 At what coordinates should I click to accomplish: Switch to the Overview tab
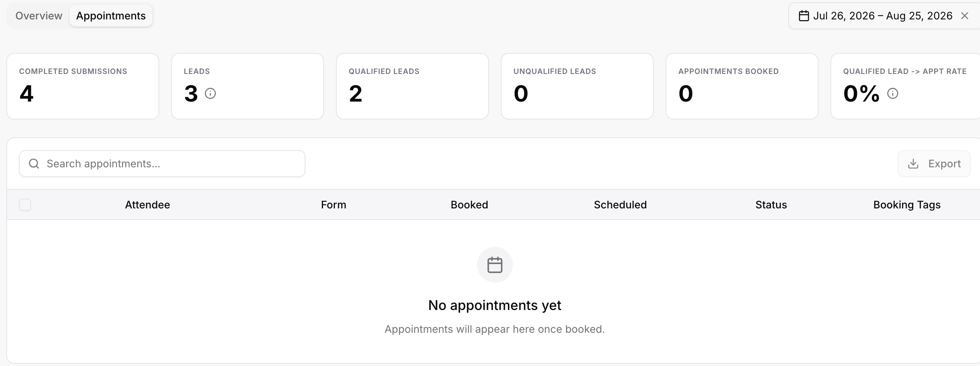click(39, 16)
